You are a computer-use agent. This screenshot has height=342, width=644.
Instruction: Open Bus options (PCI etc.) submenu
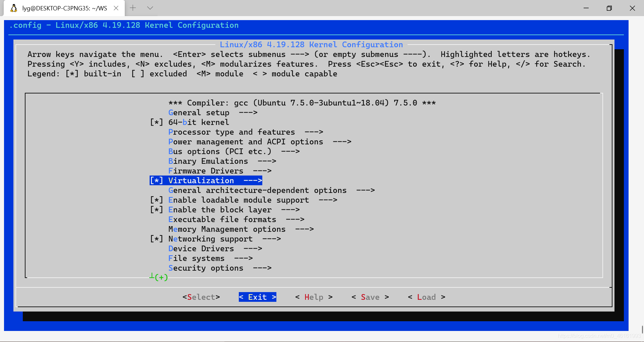point(234,151)
